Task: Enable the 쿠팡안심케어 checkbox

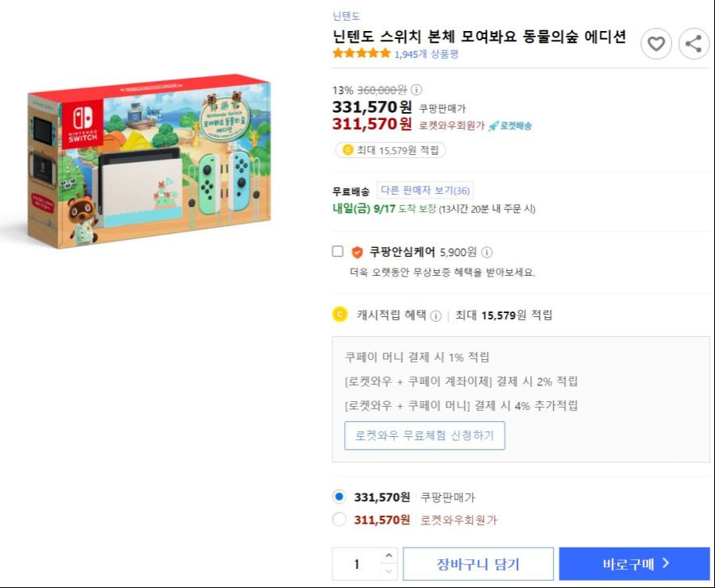Action: click(x=338, y=251)
